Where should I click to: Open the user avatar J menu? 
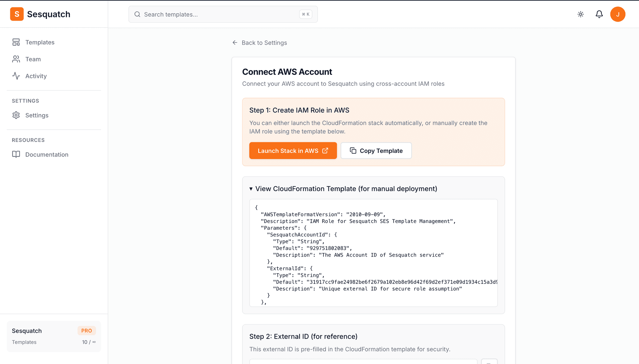point(617,14)
